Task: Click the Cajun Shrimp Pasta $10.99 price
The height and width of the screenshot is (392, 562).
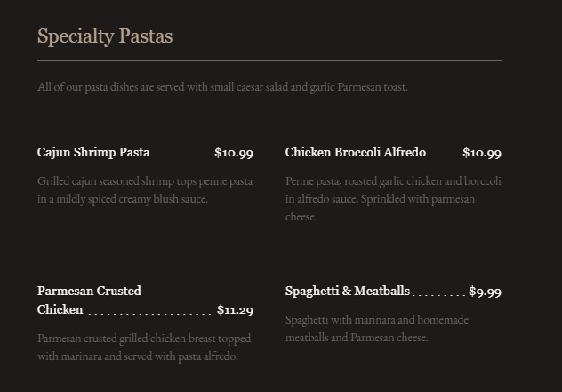Action: 234,153
